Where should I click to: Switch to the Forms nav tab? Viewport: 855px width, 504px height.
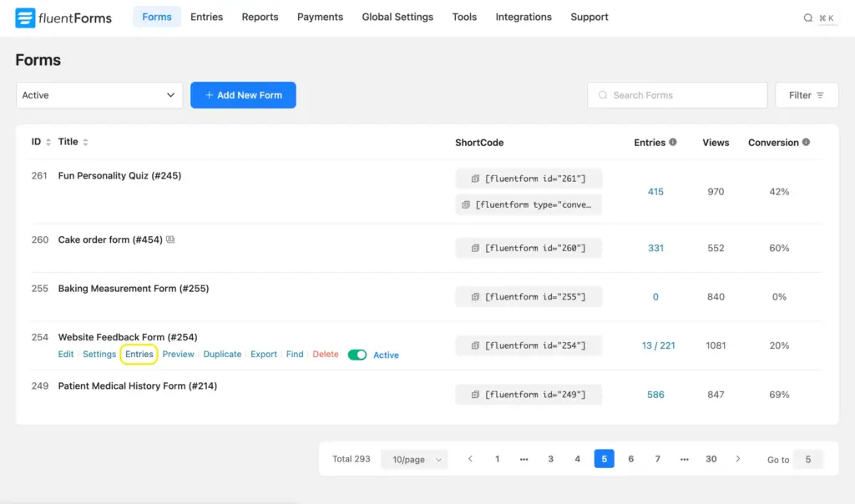point(157,17)
